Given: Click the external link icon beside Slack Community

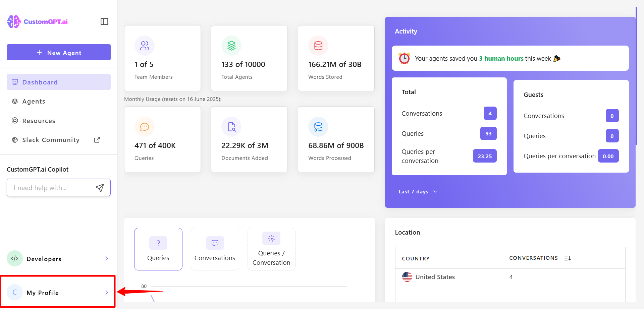Looking at the screenshot, I should (x=97, y=140).
